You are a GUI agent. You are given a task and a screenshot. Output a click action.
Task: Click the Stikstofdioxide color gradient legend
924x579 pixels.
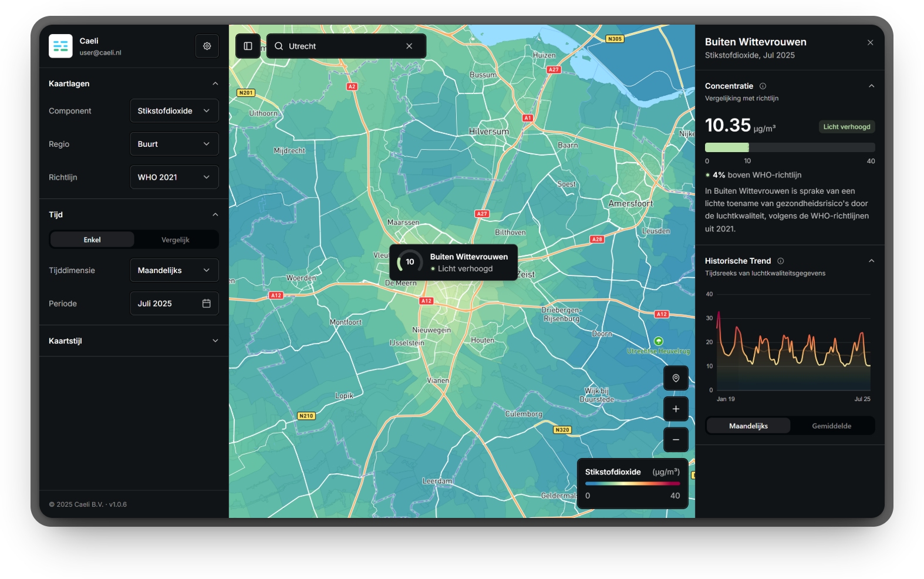[x=632, y=484]
